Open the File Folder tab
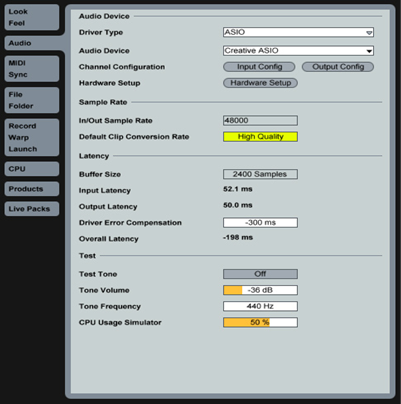Image resolution: width=401 pixels, height=404 pixels. pos(32,100)
